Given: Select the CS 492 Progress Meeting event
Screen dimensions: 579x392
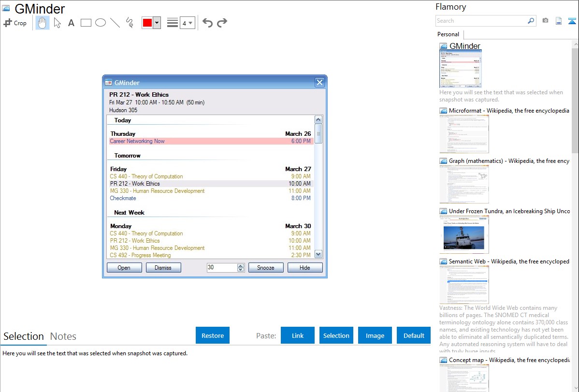Looking at the screenshot, I should pos(211,255).
